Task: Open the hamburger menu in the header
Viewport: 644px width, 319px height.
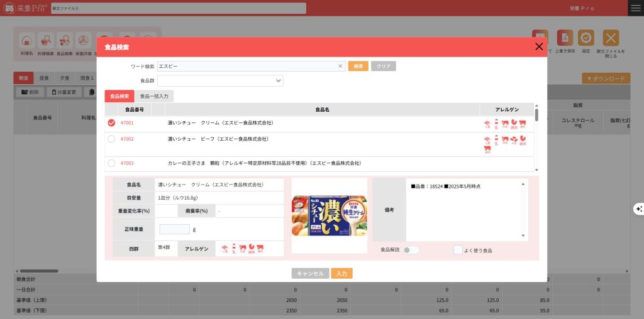Action: point(636,8)
